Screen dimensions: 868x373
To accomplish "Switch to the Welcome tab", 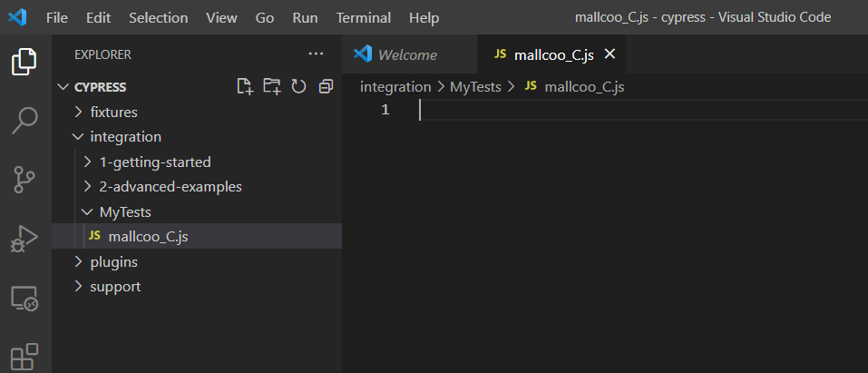I will click(406, 54).
